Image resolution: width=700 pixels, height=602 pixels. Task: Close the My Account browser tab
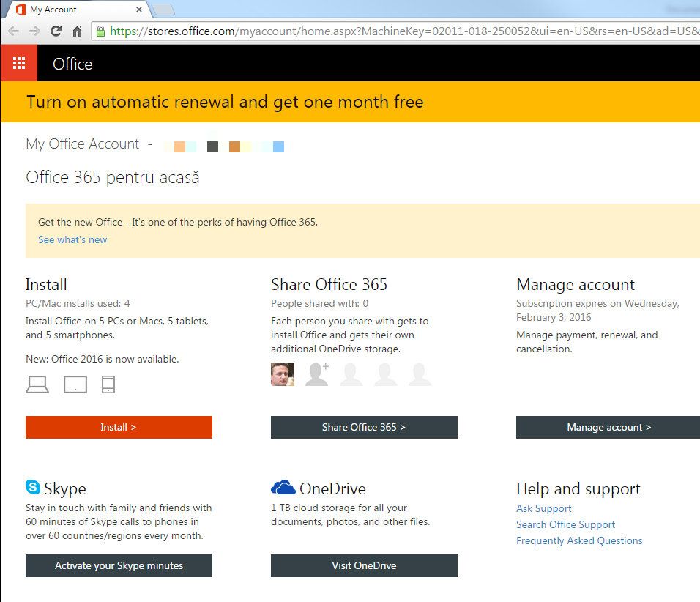pyautogui.click(x=139, y=10)
